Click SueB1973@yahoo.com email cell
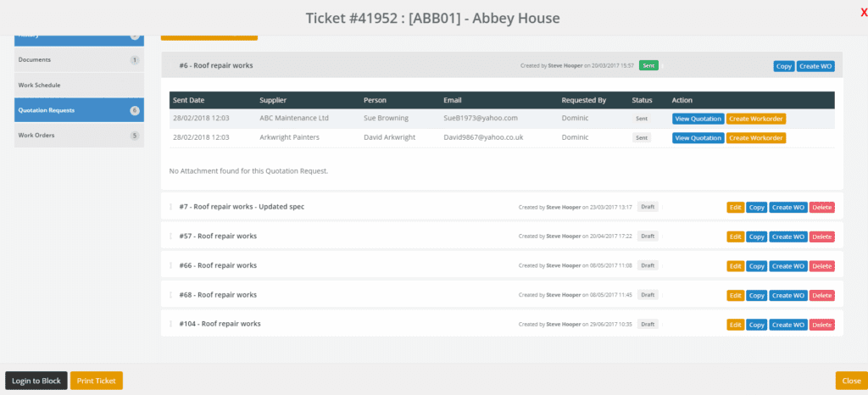 [x=480, y=119]
